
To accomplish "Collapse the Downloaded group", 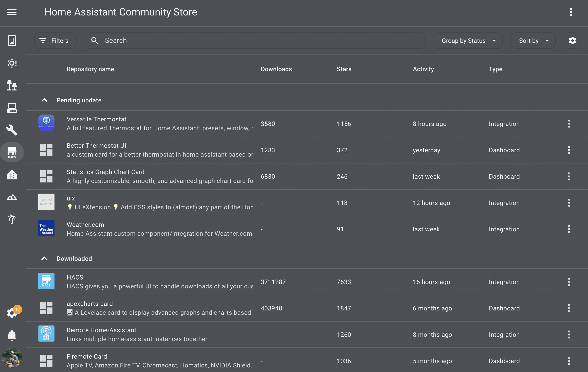I will pyautogui.click(x=44, y=258).
